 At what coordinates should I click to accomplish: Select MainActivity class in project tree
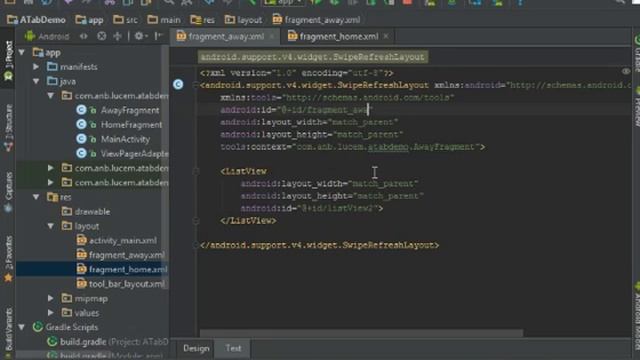pyautogui.click(x=125, y=139)
